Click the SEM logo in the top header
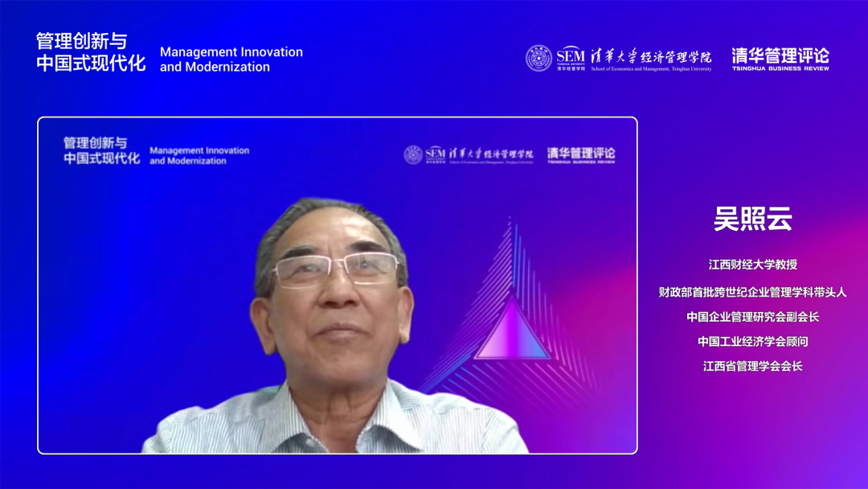 (571, 55)
